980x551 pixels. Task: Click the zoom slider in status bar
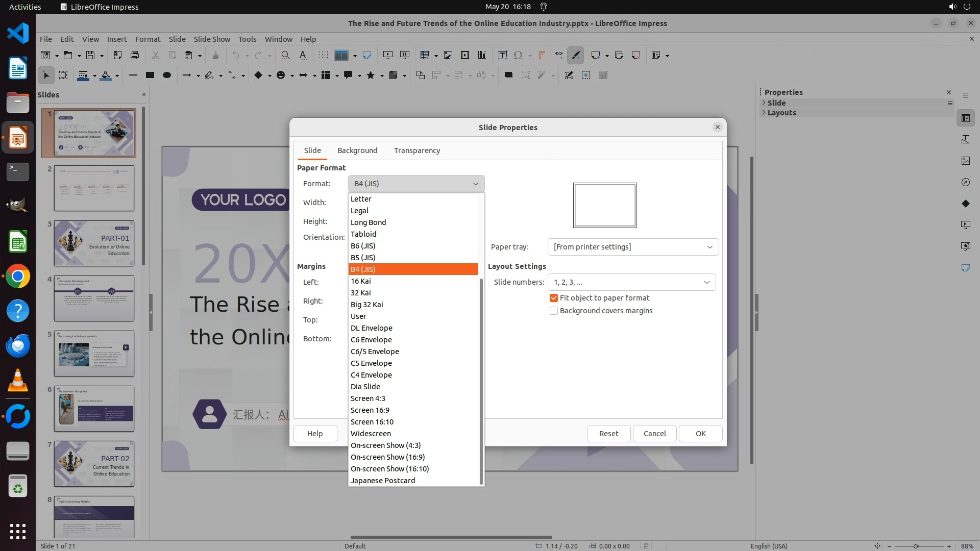pyautogui.click(x=916, y=546)
